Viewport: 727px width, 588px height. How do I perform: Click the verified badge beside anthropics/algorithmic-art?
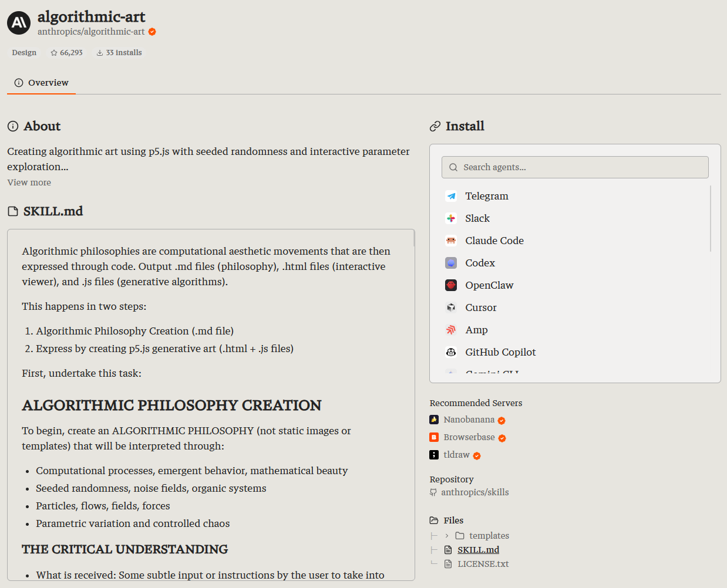152,32
